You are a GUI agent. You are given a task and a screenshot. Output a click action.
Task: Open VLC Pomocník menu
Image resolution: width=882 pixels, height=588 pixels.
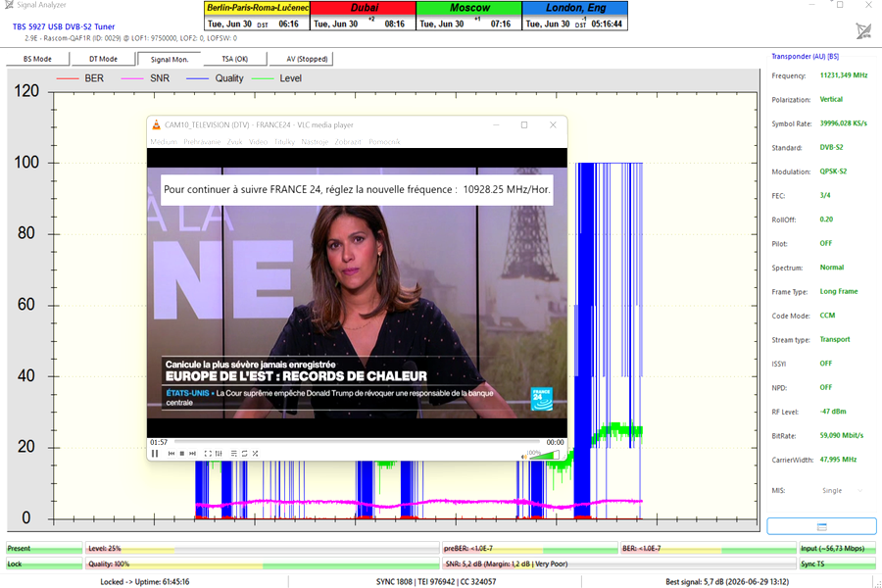tap(384, 142)
